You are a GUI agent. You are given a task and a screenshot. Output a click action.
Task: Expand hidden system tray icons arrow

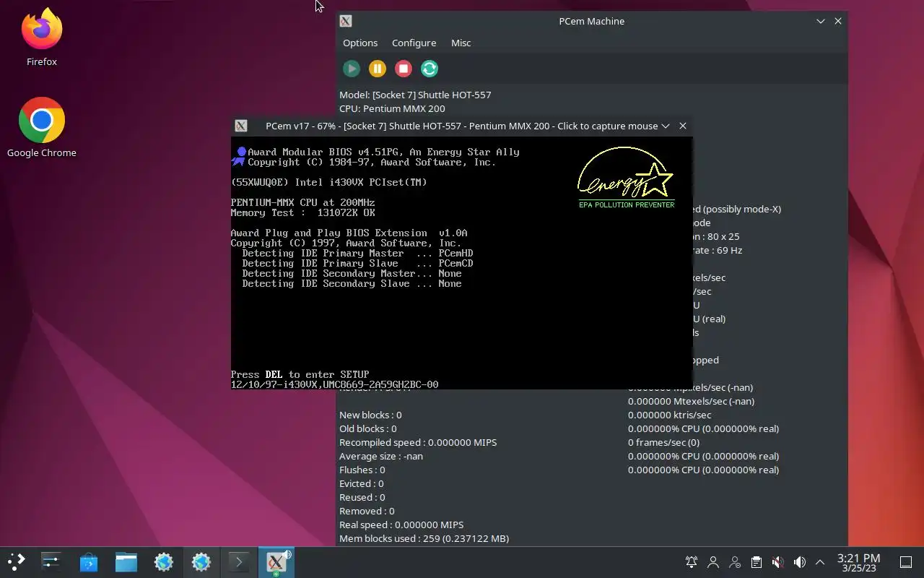click(820, 562)
